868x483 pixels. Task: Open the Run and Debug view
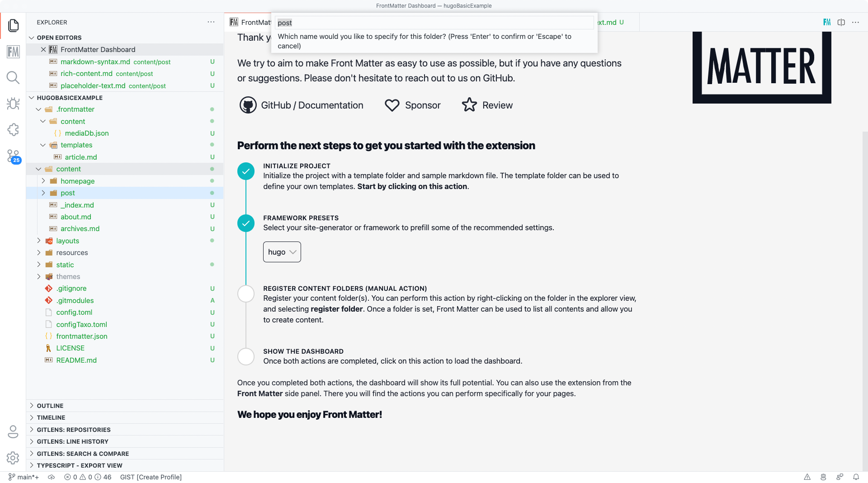(13, 104)
